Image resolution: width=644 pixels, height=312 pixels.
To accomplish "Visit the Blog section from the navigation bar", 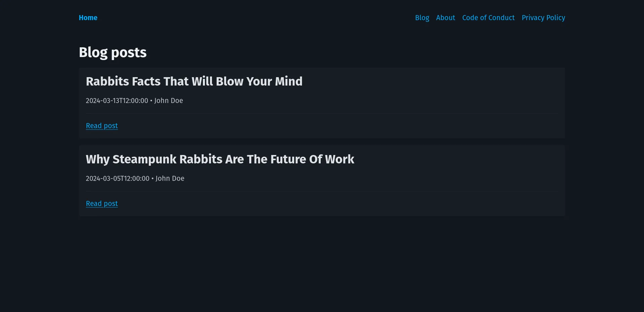I will tap(422, 18).
